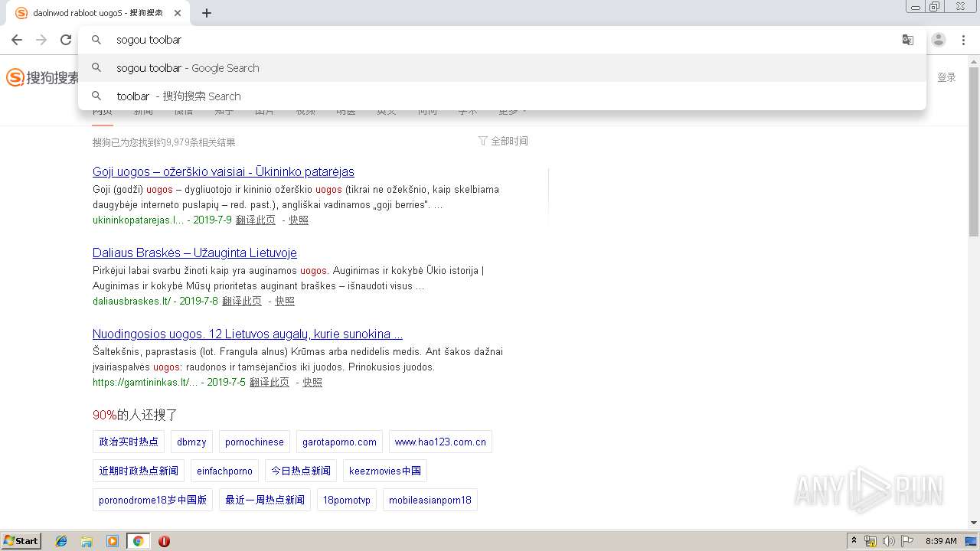
Task: Click 翻译此页 for the daliausbraskes.lt result
Action: [x=242, y=301]
